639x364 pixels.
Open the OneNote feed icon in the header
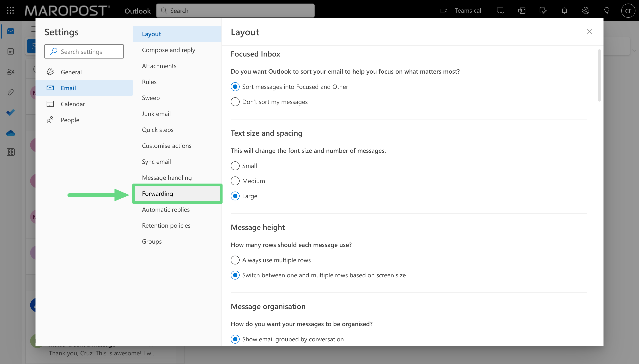click(522, 10)
